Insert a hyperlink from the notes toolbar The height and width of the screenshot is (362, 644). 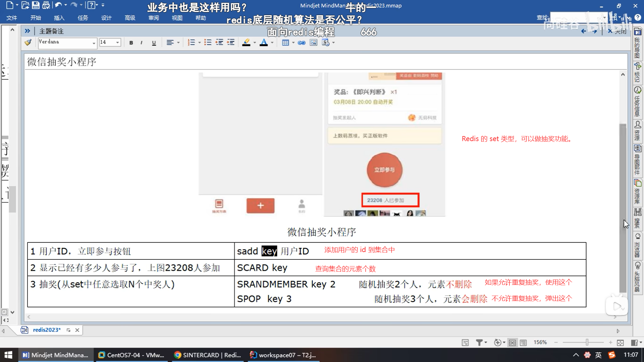click(x=302, y=42)
